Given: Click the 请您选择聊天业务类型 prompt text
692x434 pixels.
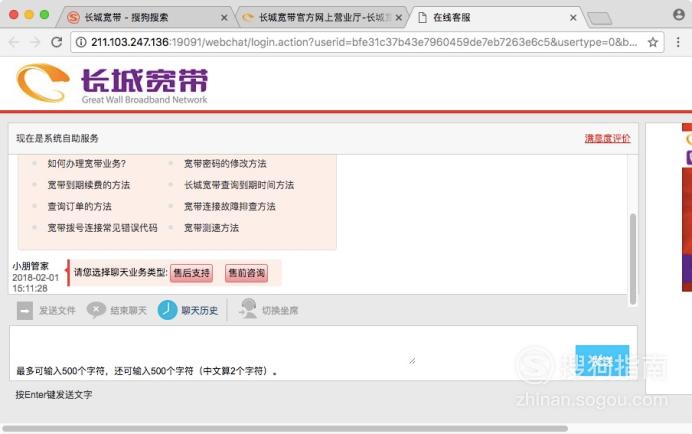Looking at the screenshot, I should [x=120, y=272].
